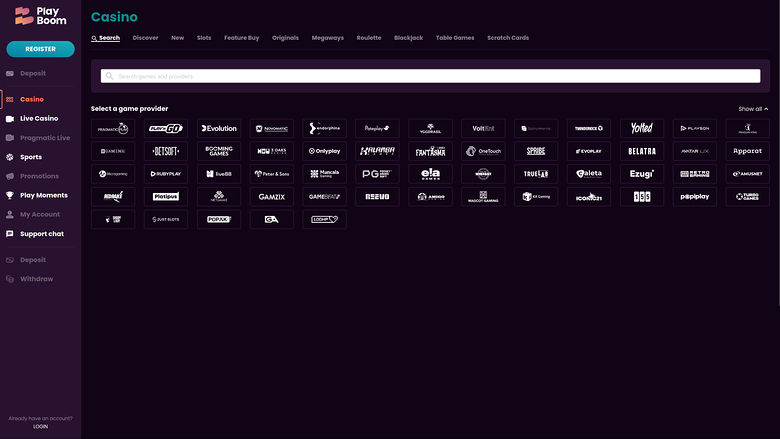The height and width of the screenshot is (439, 780).
Task: Pick the Betsoft provider tile
Action: coord(166,151)
